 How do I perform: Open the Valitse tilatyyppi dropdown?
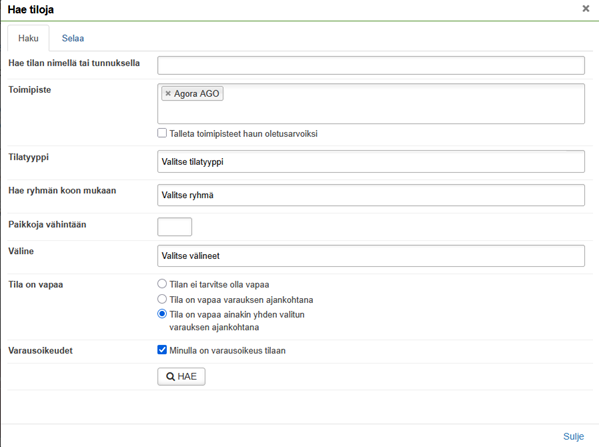click(371, 162)
